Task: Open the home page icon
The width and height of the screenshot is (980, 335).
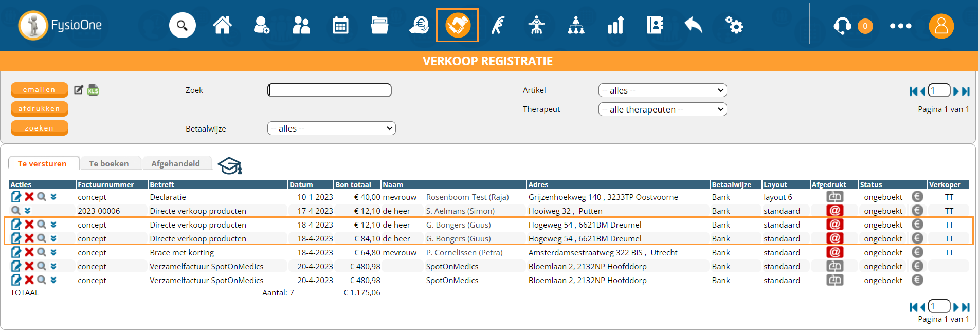Action: tap(223, 25)
